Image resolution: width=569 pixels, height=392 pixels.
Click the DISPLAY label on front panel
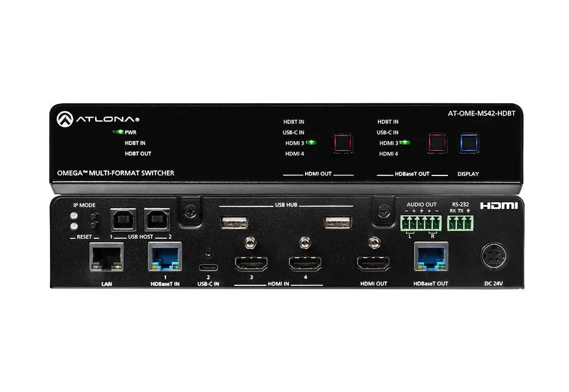pyautogui.click(x=468, y=174)
